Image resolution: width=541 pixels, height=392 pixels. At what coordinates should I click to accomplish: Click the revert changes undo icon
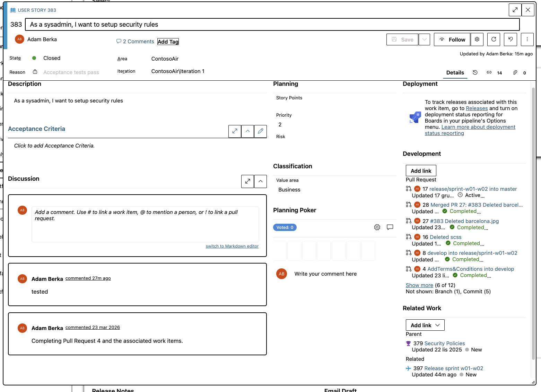pos(511,39)
